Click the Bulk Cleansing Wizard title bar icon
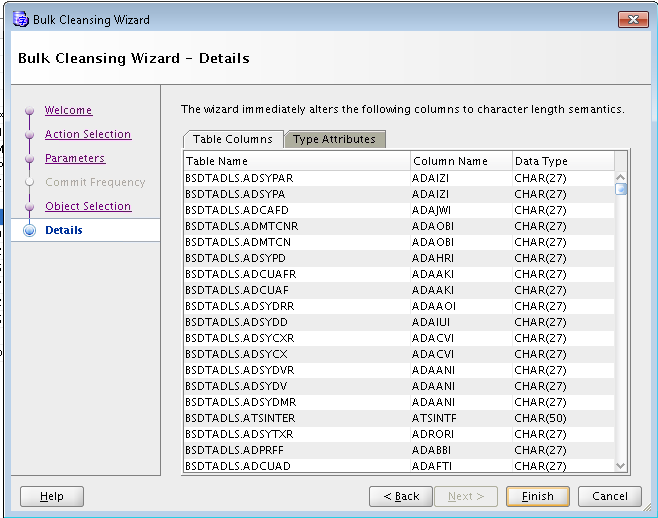The height and width of the screenshot is (518, 658). [x=20, y=20]
